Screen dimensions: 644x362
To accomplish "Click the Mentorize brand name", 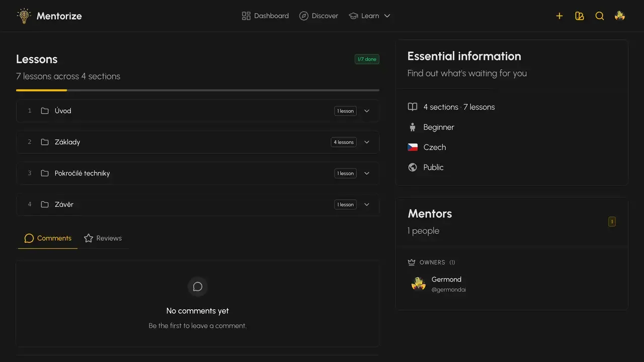I will tap(59, 16).
